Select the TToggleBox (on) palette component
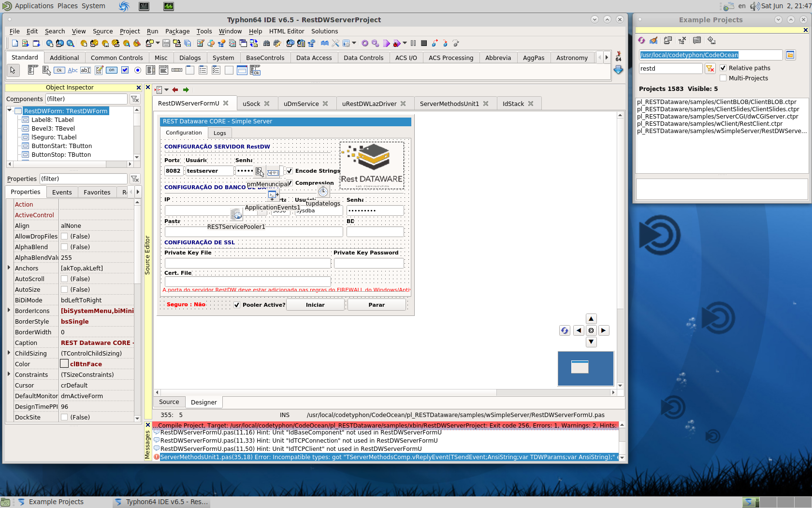 point(112,70)
